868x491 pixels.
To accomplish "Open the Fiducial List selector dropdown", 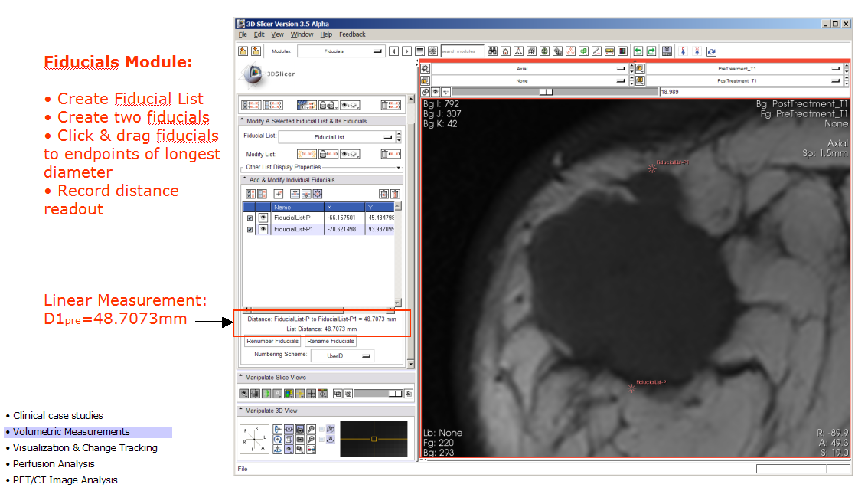I will pyautogui.click(x=337, y=136).
